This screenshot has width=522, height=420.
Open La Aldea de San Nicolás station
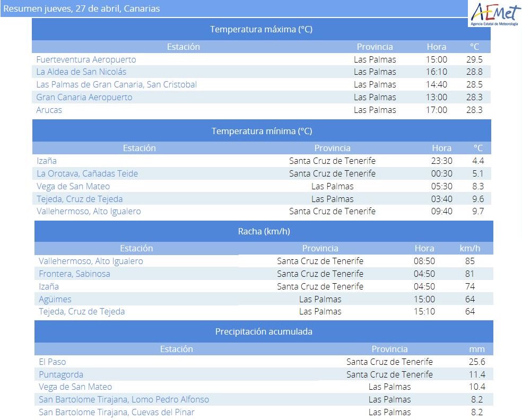81,72
